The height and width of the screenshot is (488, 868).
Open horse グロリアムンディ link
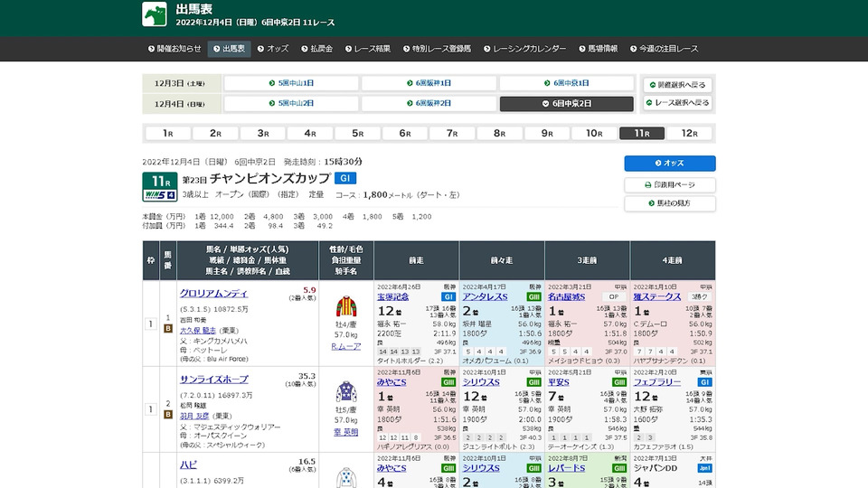pyautogui.click(x=213, y=293)
